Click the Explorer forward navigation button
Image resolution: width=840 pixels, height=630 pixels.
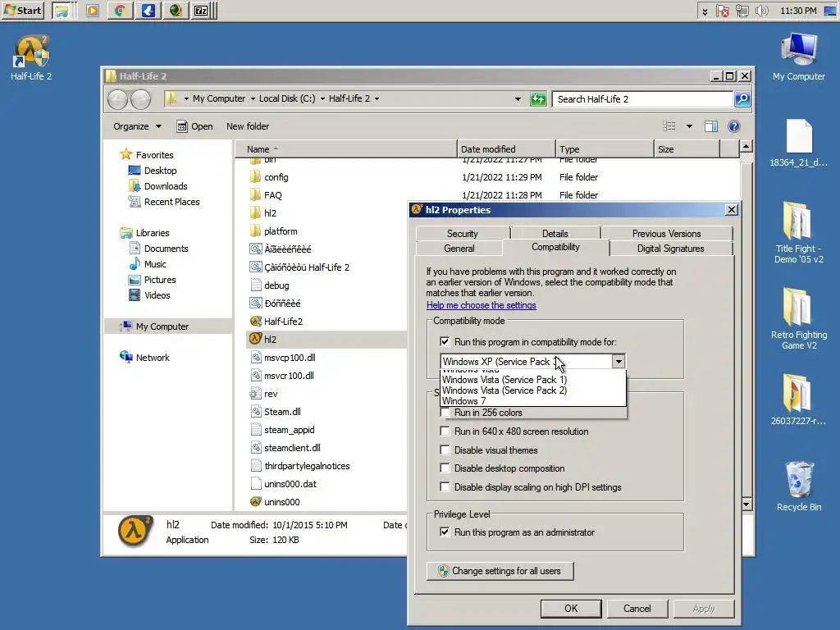tap(141, 99)
